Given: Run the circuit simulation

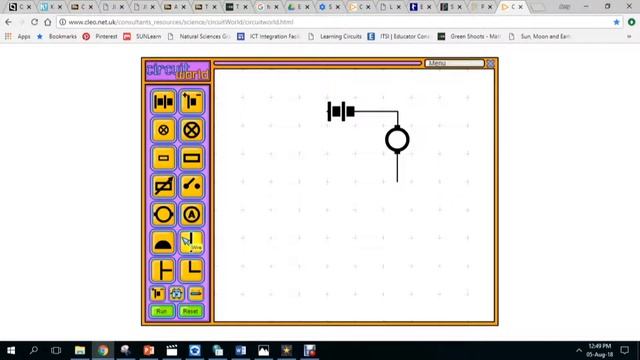Looking at the screenshot, I should pos(162,311).
